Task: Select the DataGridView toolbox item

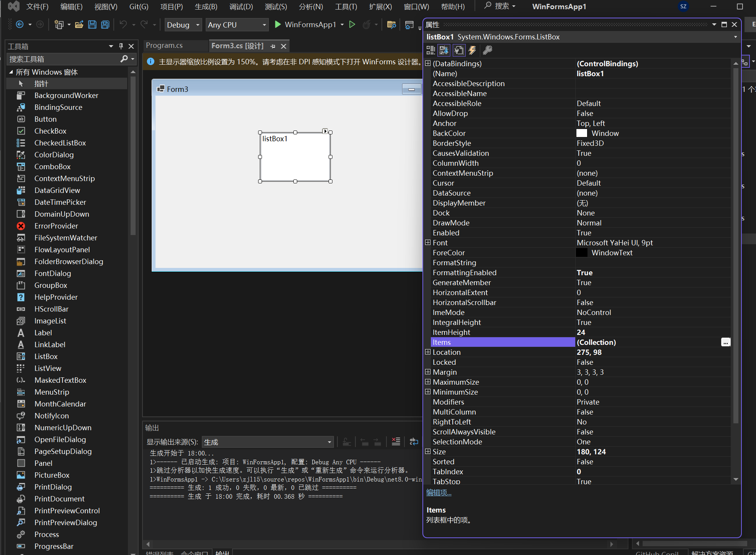Action: pos(67,190)
